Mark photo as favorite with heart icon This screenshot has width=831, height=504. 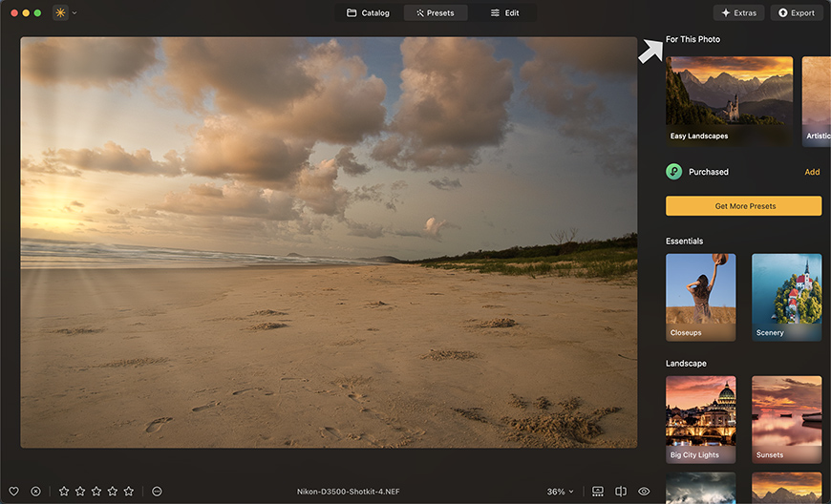pyautogui.click(x=13, y=492)
